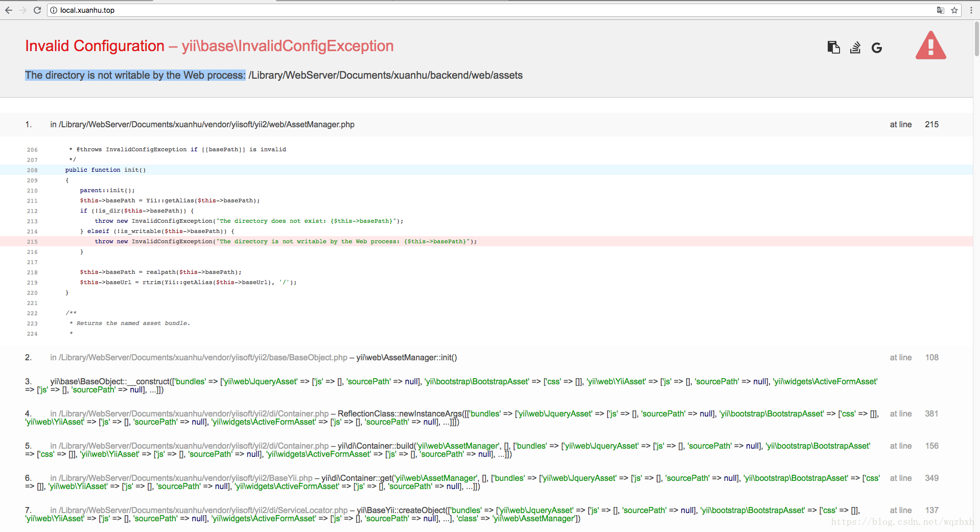
Task: Navigate back in browser history
Action: coord(9,10)
